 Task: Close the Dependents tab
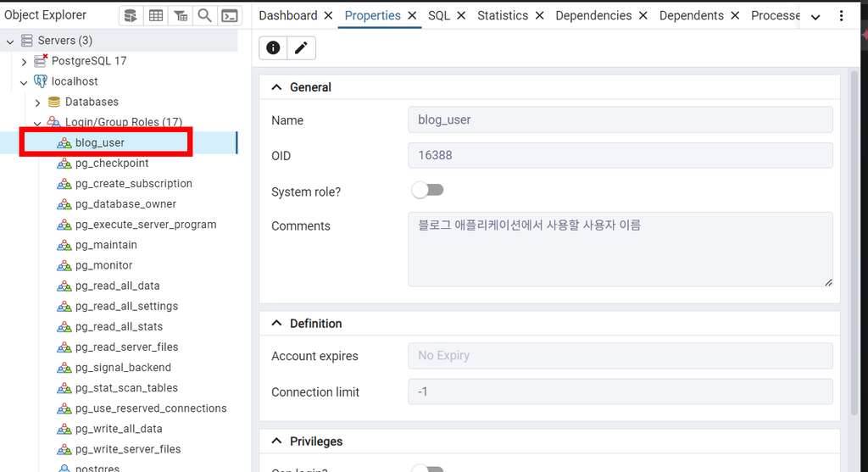735,15
